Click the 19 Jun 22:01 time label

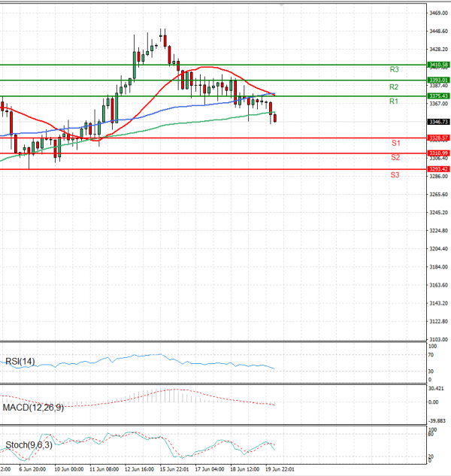tap(280, 469)
